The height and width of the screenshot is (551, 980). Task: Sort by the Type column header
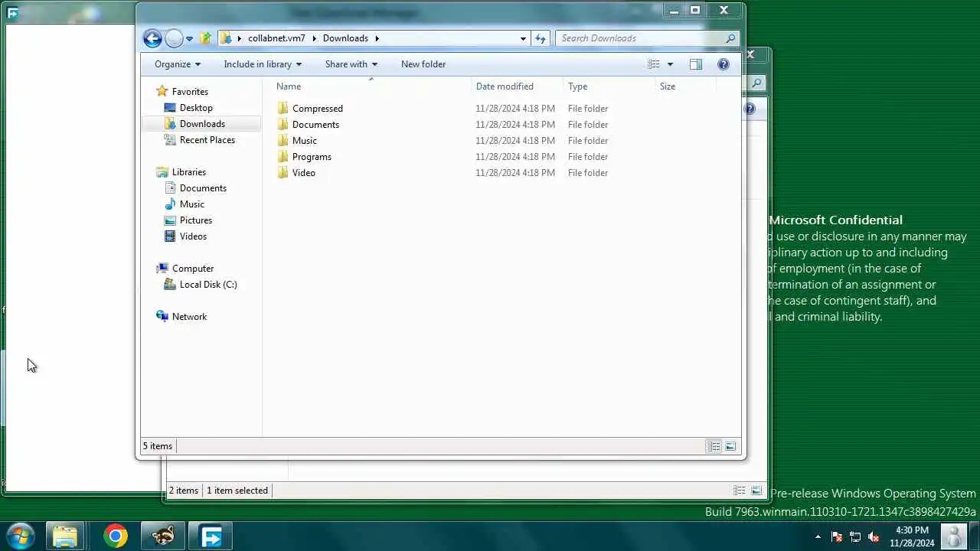click(578, 86)
